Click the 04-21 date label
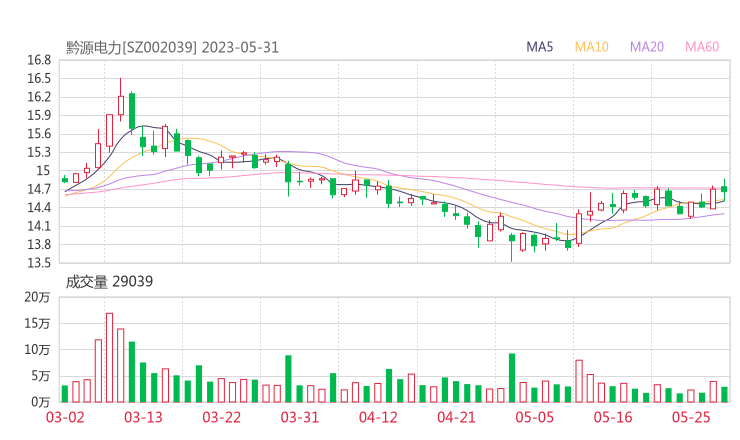 [x=456, y=417]
